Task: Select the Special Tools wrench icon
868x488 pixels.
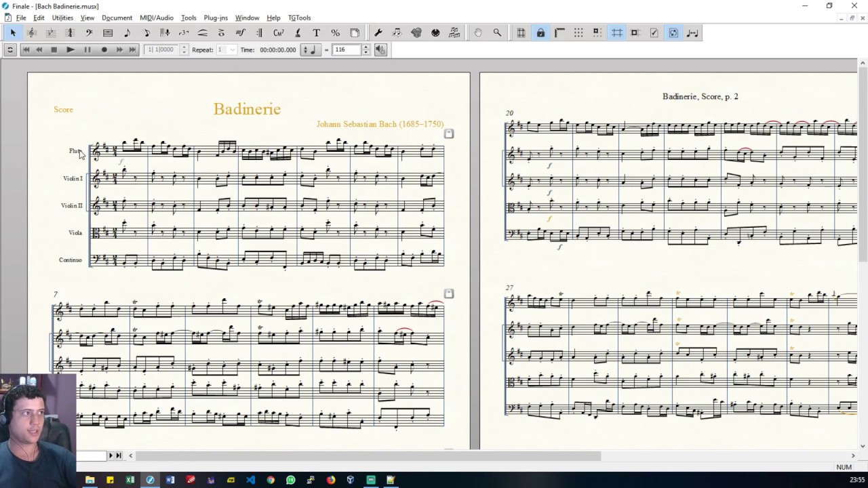Action: [378, 33]
